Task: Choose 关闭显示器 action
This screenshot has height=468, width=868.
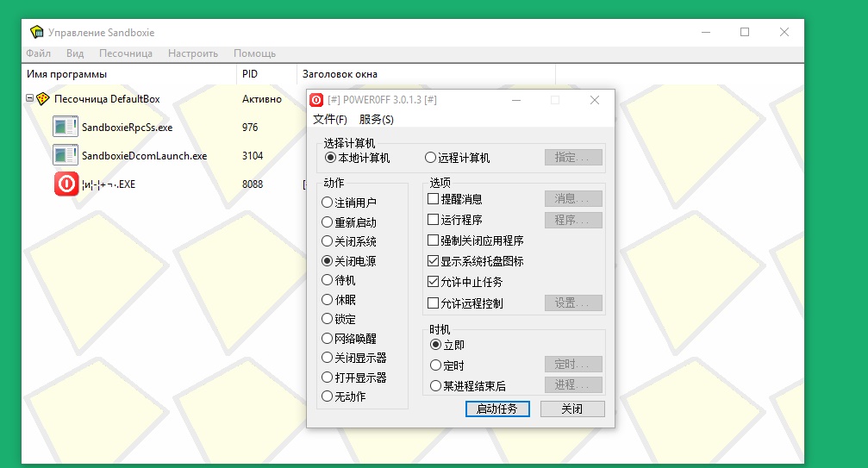Action: 354,358
